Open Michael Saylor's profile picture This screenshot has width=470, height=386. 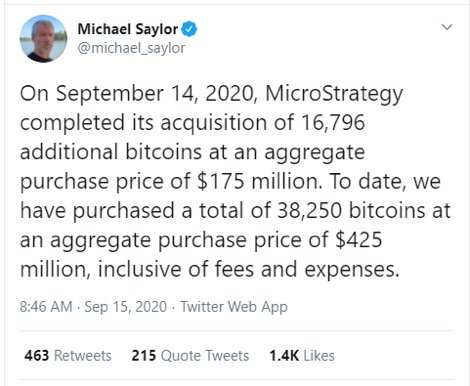pos(43,39)
